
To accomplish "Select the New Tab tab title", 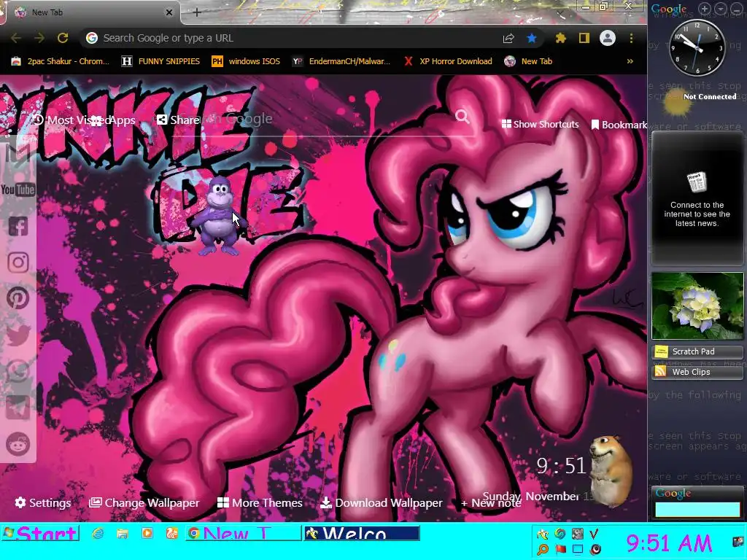I will click(47, 12).
